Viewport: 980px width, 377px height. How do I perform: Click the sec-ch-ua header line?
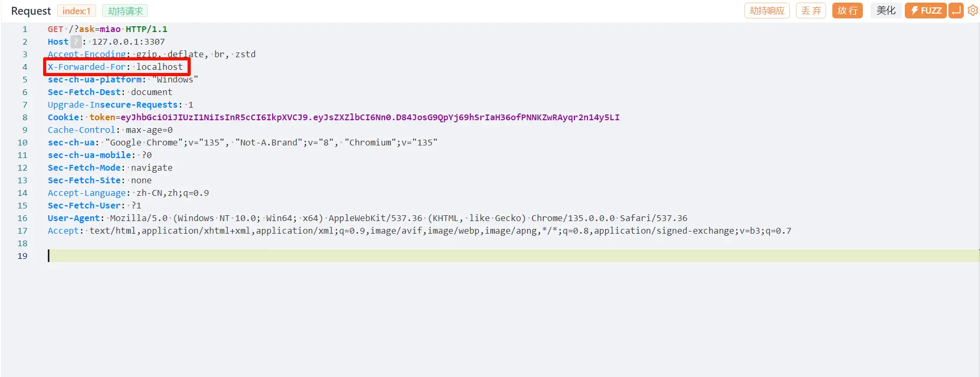pos(243,142)
